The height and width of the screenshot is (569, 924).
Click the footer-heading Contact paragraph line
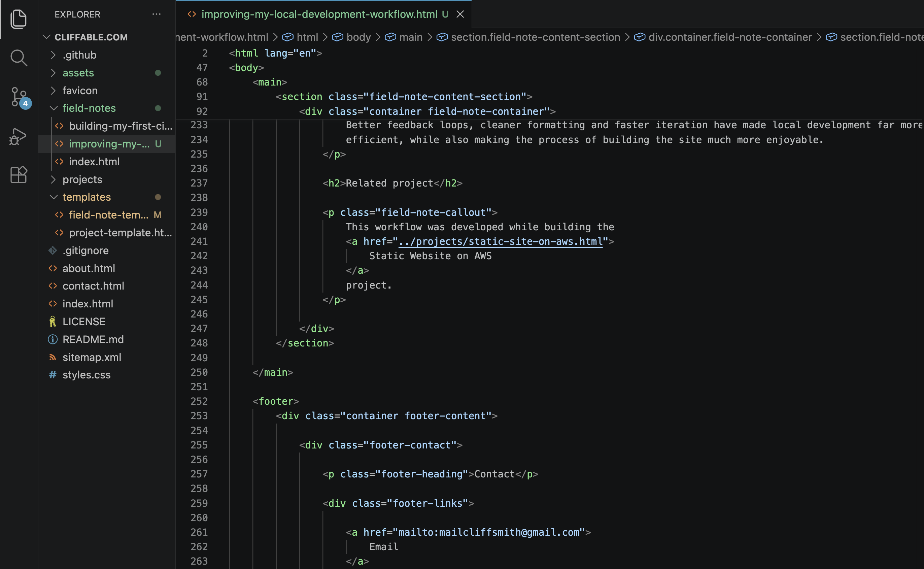coord(431,474)
